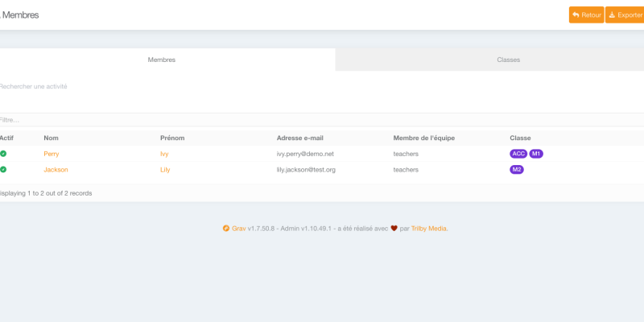Image resolution: width=644 pixels, height=322 pixels.
Task: Click teachers cell in Perry row
Action: pos(406,154)
